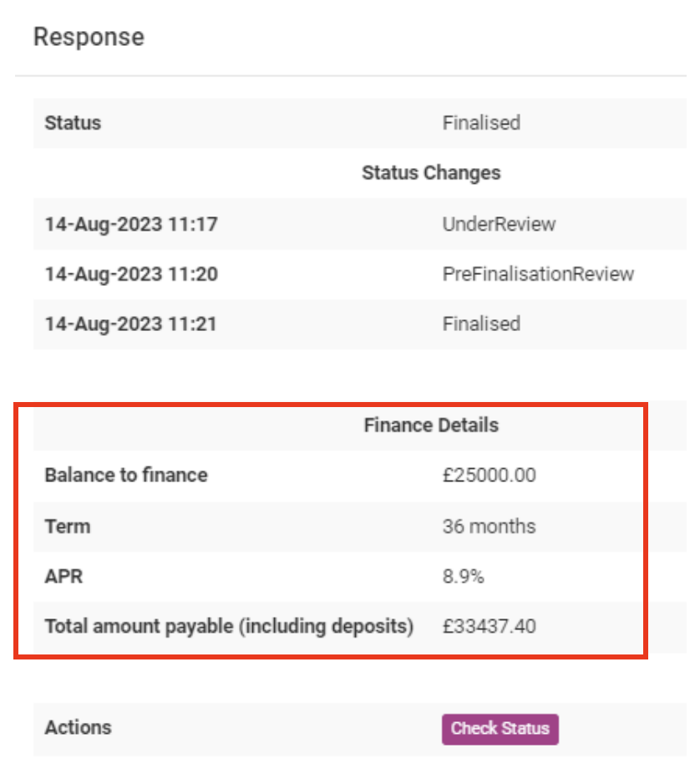Click the Check Status button

tap(500, 728)
